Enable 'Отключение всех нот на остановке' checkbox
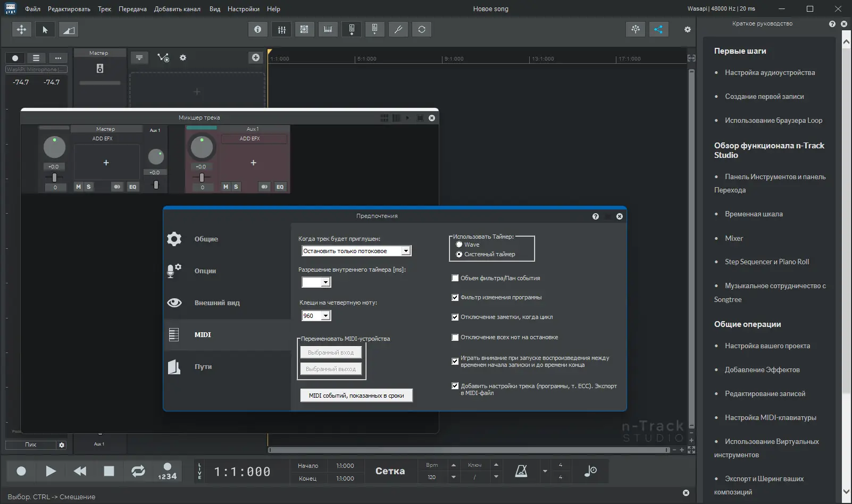 (x=455, y=337)
